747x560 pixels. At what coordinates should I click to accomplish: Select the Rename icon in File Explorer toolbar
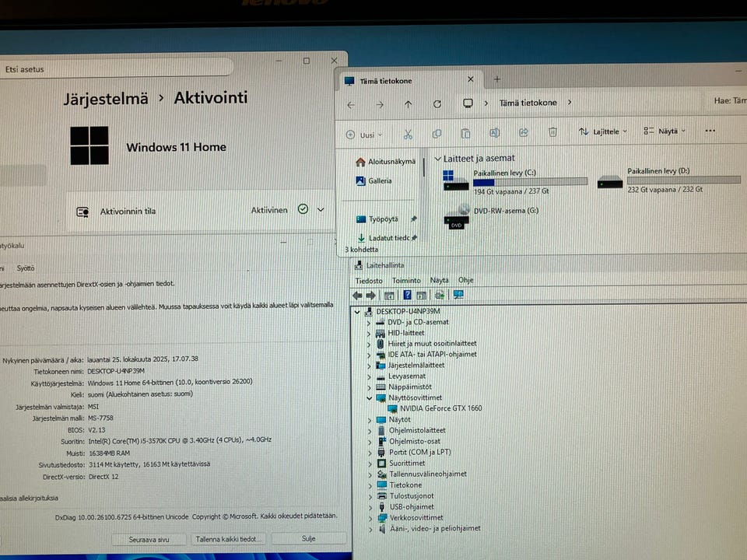pyautogui.click(x=495, y=133)
